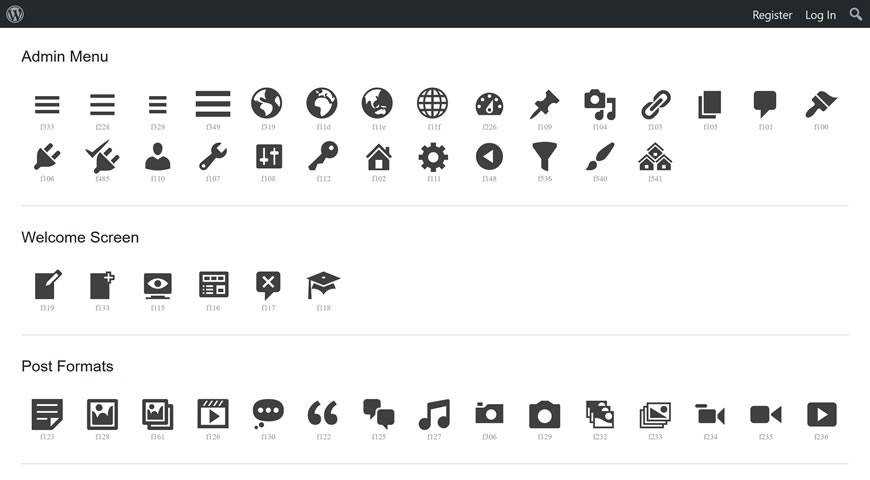This screenshot has width=870, height=480.
Task: Click the wireframe globe site icon
Action: [x=433, y=103]
